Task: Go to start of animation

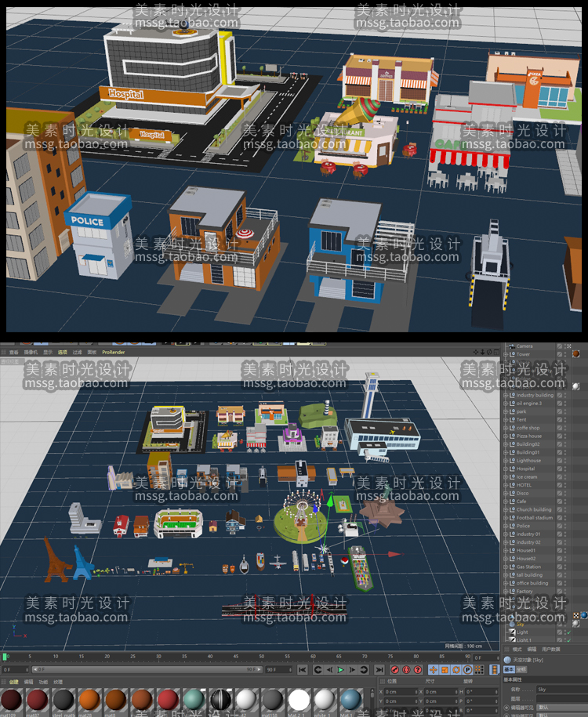Action: 302,669
